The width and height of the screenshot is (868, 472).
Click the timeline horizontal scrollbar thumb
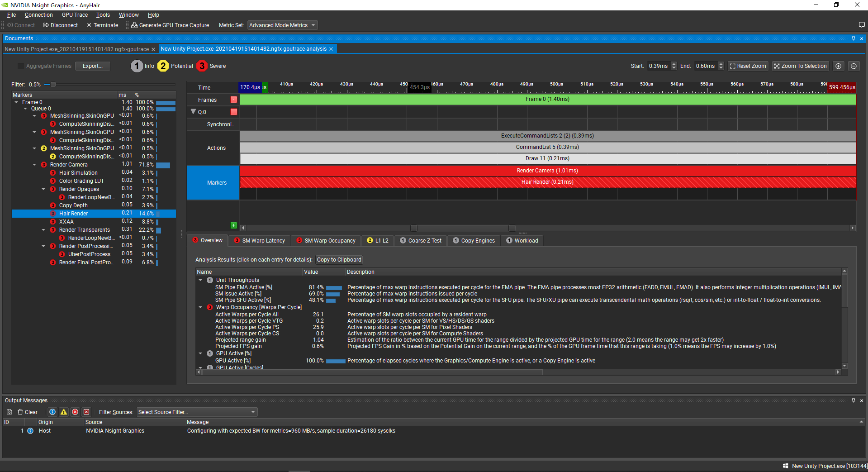464,228
